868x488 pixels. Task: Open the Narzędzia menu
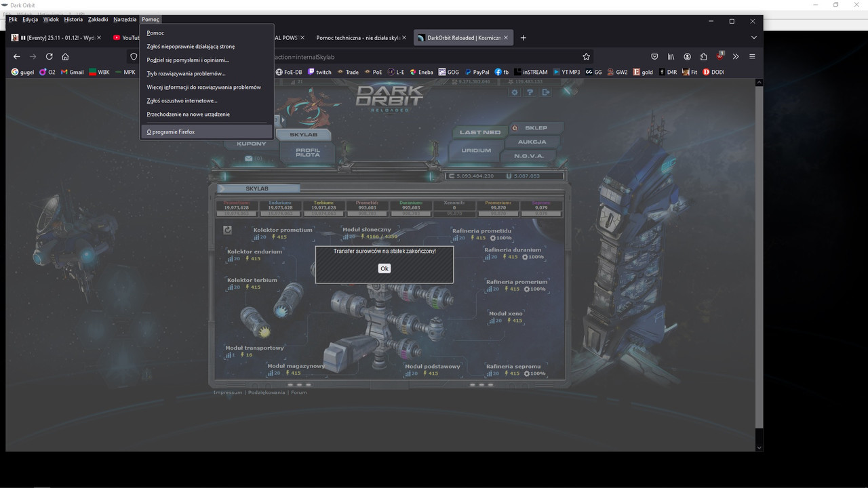click(x=125, y=20)
